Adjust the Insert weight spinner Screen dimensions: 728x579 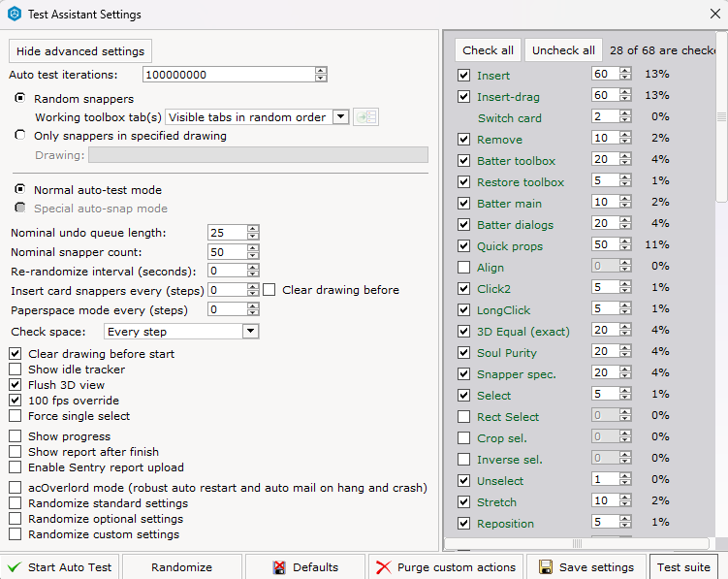click(x=625, y=74)
